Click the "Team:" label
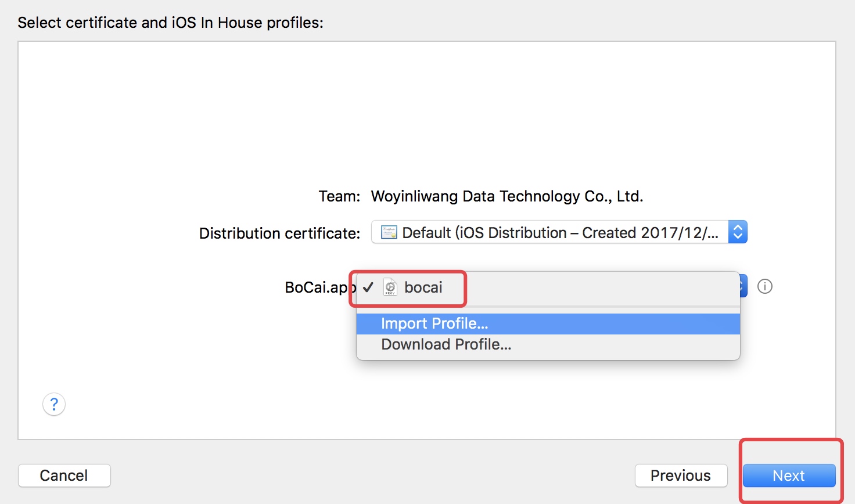 [339, 196]
